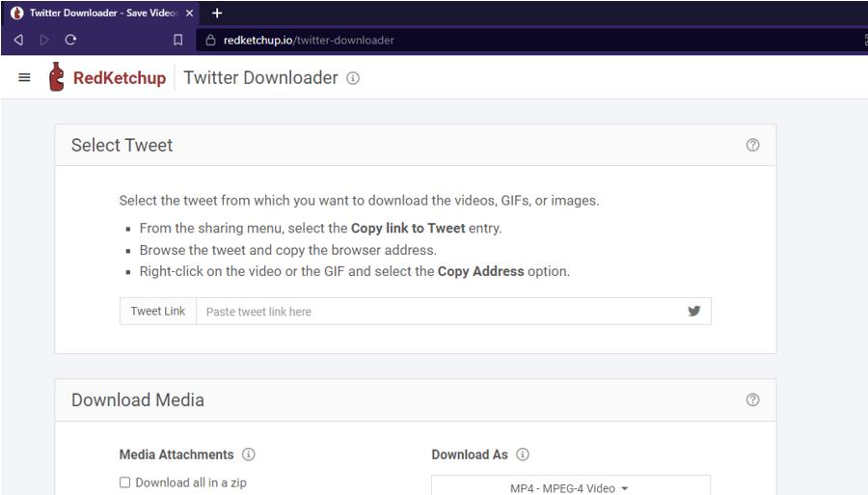Select the redketchup.io address bar URL
The image size is (868, 495).
pos(309,40)
